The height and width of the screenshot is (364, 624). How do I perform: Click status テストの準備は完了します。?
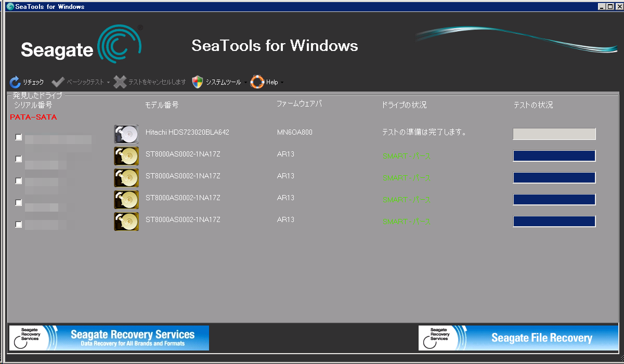click(x=424, y=132)
